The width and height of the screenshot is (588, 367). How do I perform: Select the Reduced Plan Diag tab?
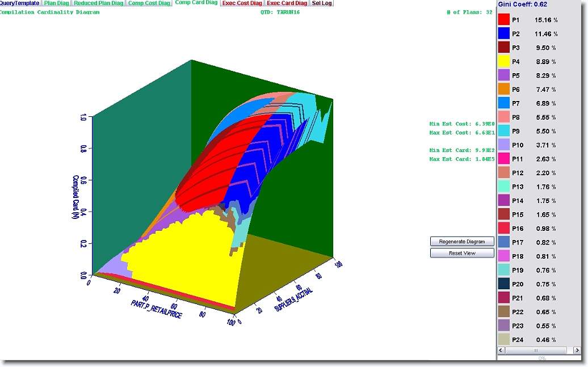click(x=99, y=3)
